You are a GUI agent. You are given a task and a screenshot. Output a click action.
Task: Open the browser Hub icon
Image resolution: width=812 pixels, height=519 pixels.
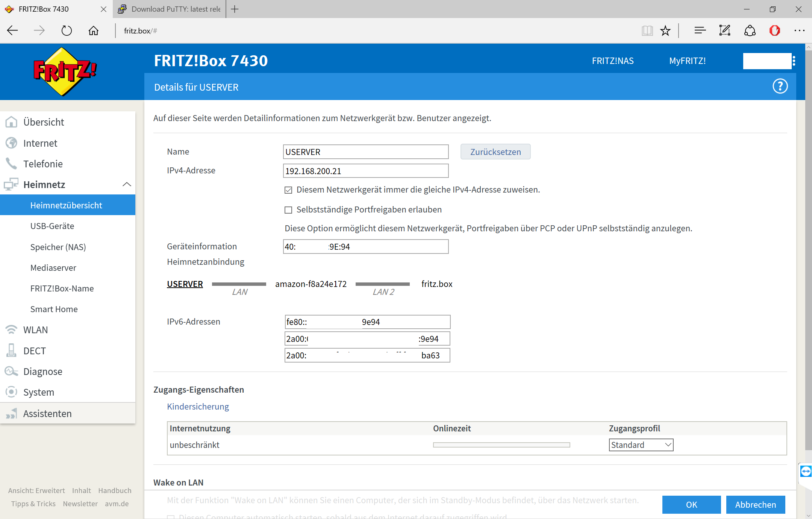click(x=700, y=31)
